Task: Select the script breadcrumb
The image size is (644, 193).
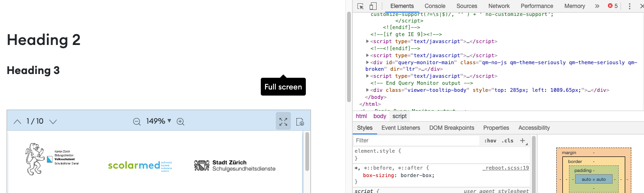Action: coord(400,116)
